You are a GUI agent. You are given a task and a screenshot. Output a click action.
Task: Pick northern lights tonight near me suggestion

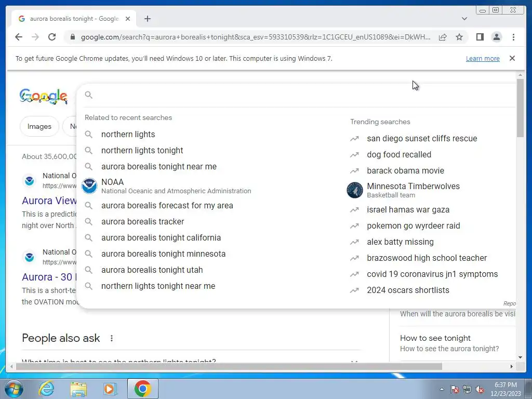click(x=158, y=286)
